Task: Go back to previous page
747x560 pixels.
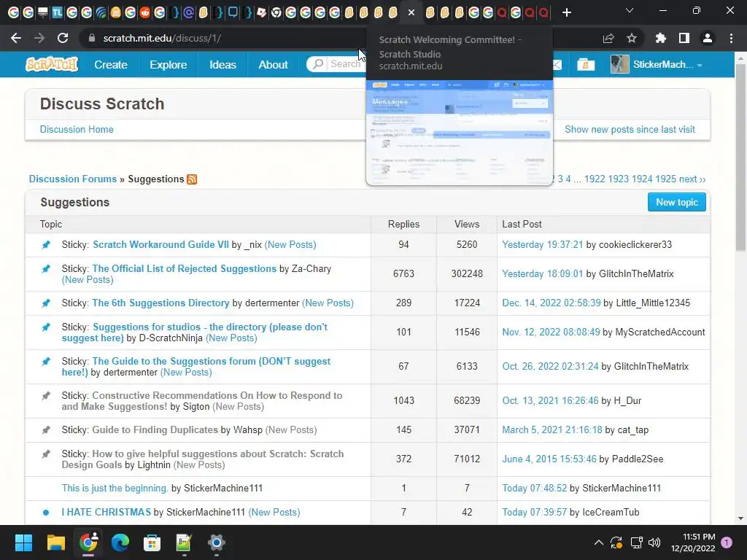Action: (16, 38)
